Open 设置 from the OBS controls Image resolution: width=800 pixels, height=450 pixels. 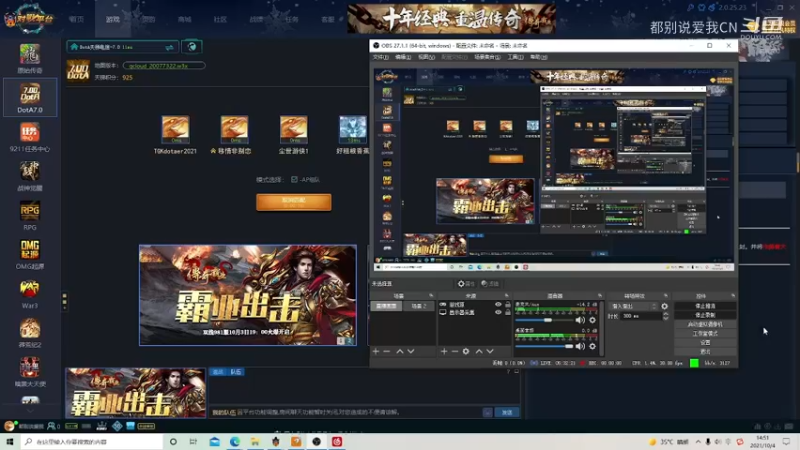(x=705, y=343)
